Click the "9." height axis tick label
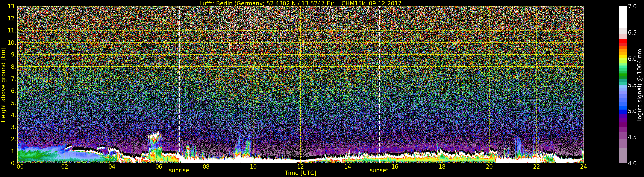 coord(13,55)
